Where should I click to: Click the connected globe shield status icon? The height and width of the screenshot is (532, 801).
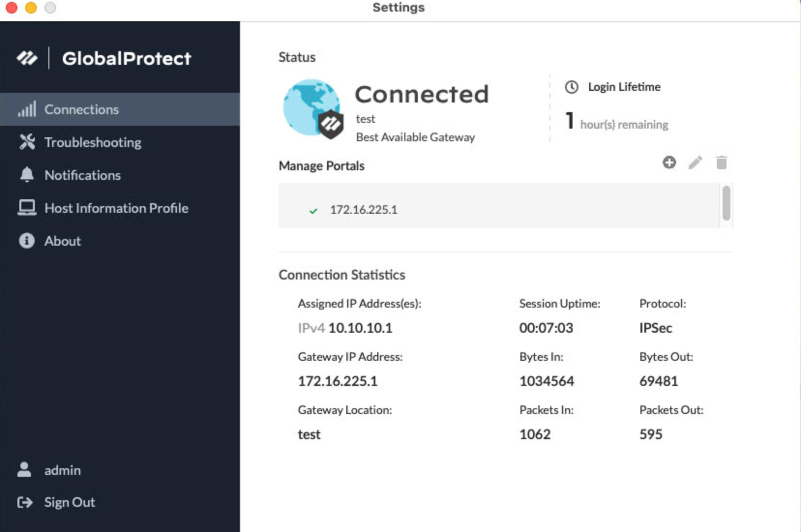(x=313, y=109)
